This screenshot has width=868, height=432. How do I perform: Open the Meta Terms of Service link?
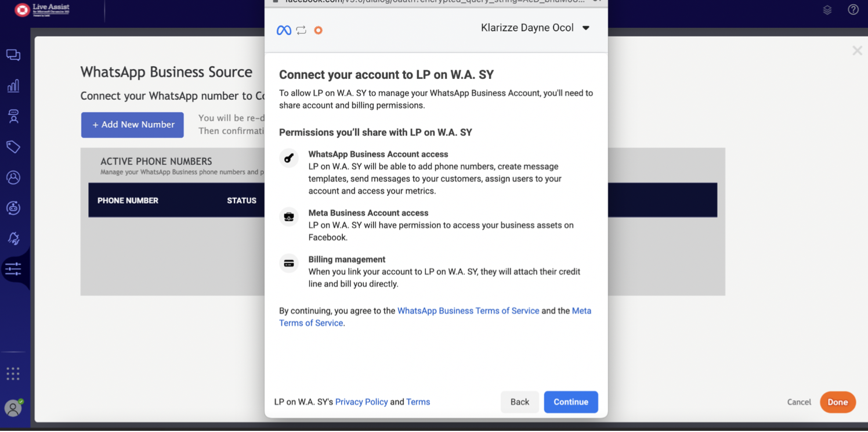tap(435, 317)
